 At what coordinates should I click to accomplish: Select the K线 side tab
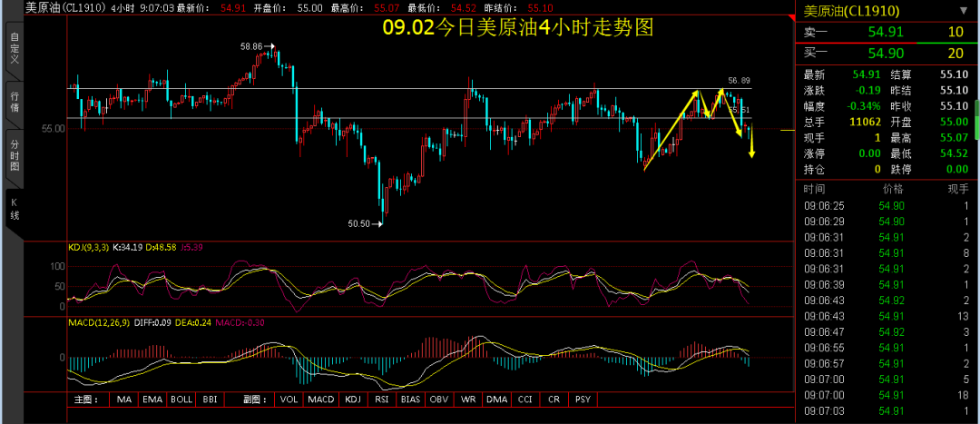pos(14,210)
